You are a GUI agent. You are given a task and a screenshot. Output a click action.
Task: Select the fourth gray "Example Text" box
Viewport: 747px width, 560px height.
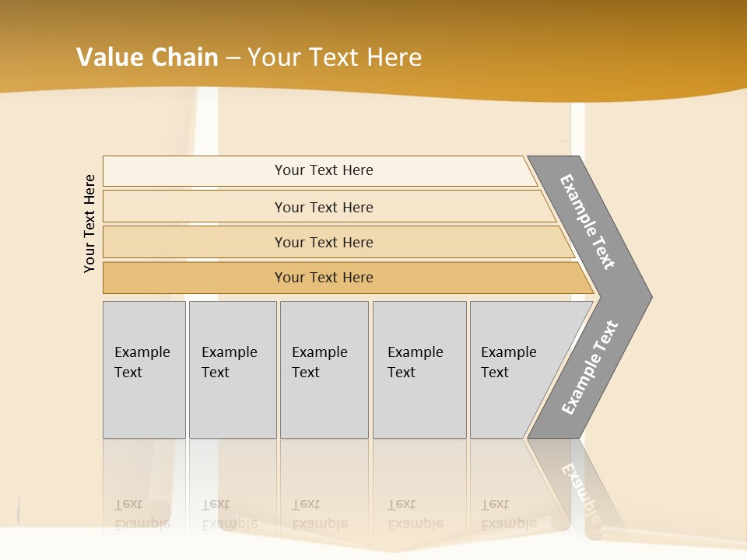click(x=419, y=369)
